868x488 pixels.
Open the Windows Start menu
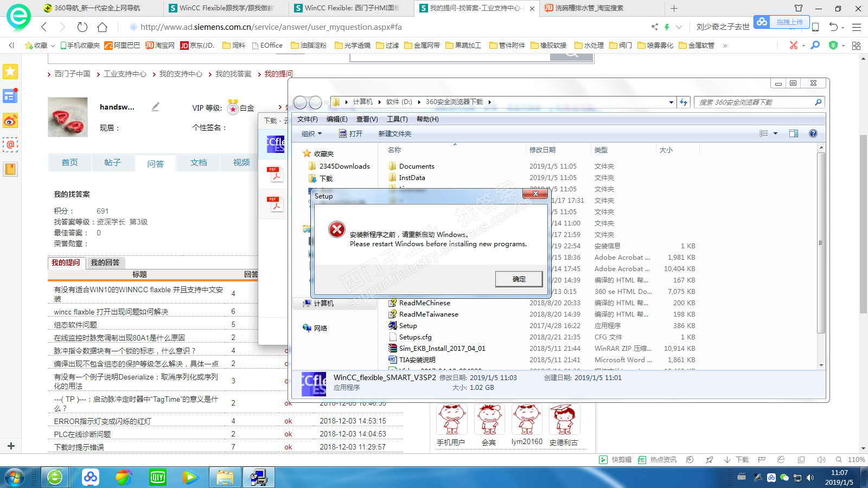click(x=14, y=477)
